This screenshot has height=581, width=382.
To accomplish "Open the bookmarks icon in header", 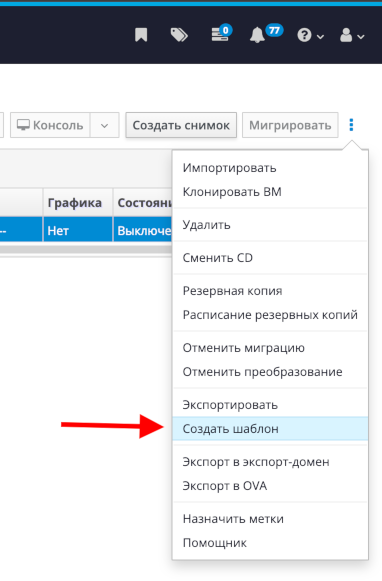I will pos(141,35).
